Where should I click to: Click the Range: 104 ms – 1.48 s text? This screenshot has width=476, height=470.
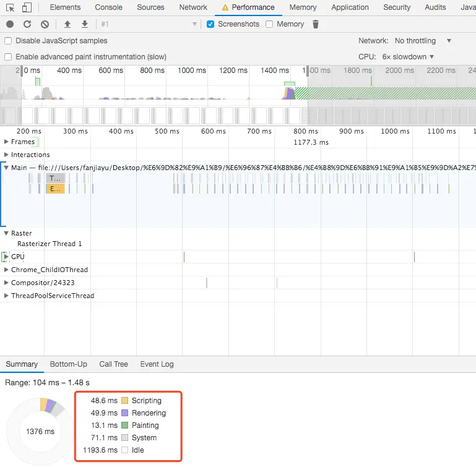click(48, 383)
